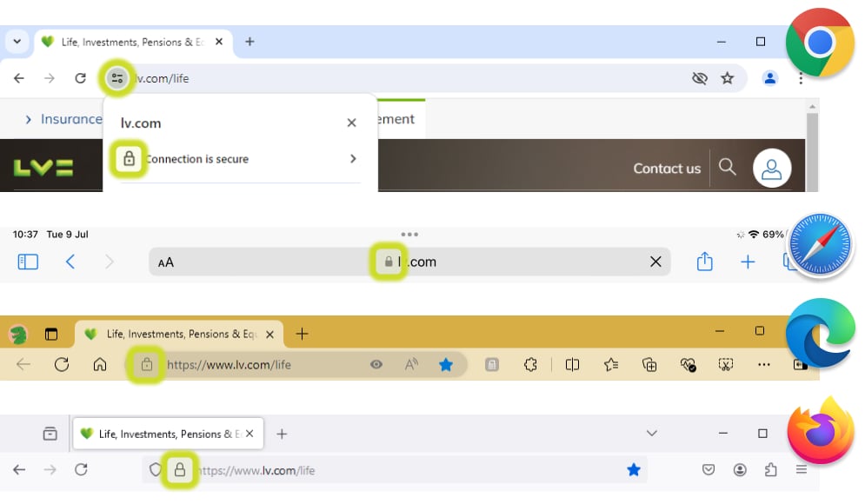
Task: Click the Edge padlock site info icon
Action: click(146, 364)
